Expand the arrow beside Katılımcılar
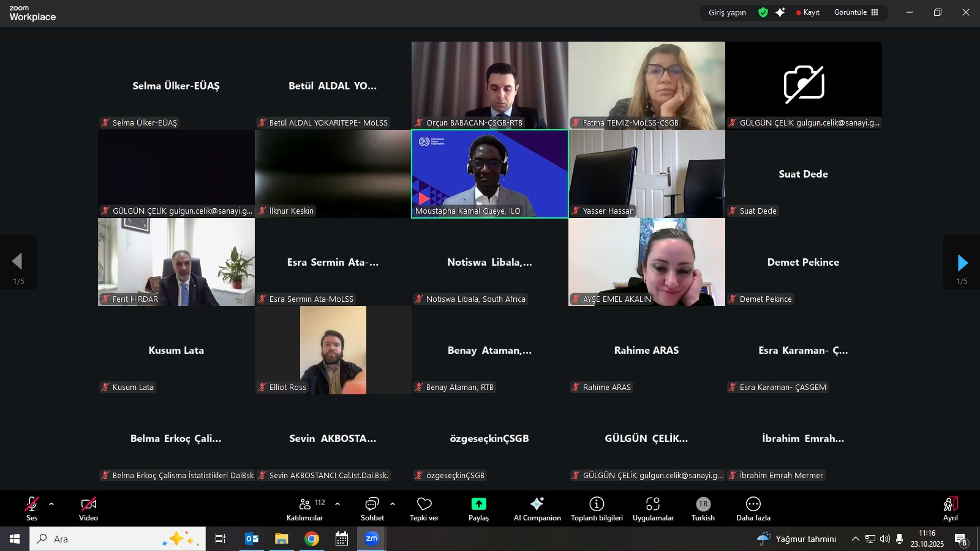 point(337,504)
